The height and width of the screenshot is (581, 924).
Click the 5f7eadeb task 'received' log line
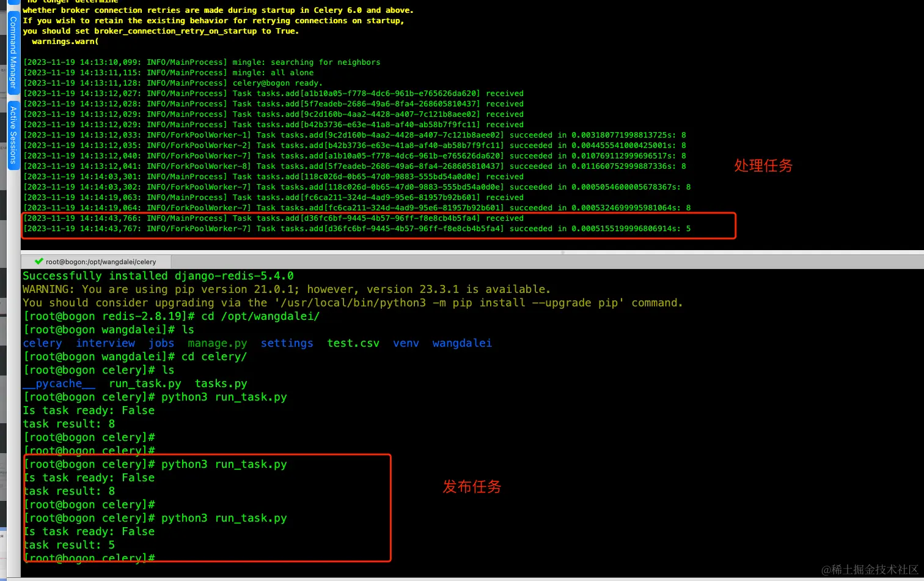point(273,104)
